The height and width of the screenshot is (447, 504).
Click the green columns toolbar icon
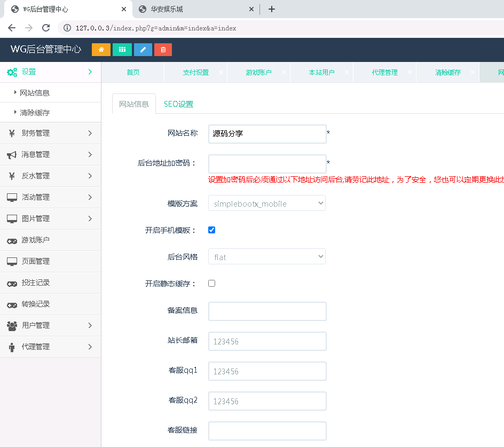(122, 50)
